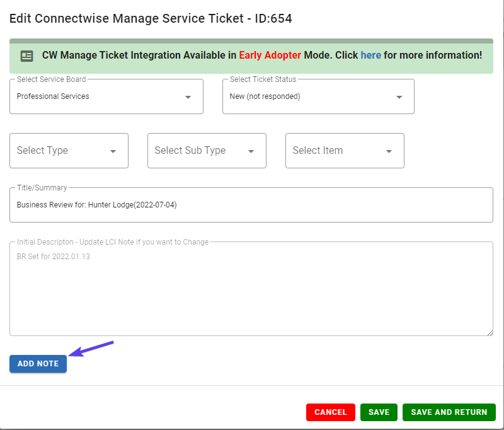Expand the Select Type dropdown
Viewport: 504px width, 430px height.
pyautogui.click(x=69, y=151)
